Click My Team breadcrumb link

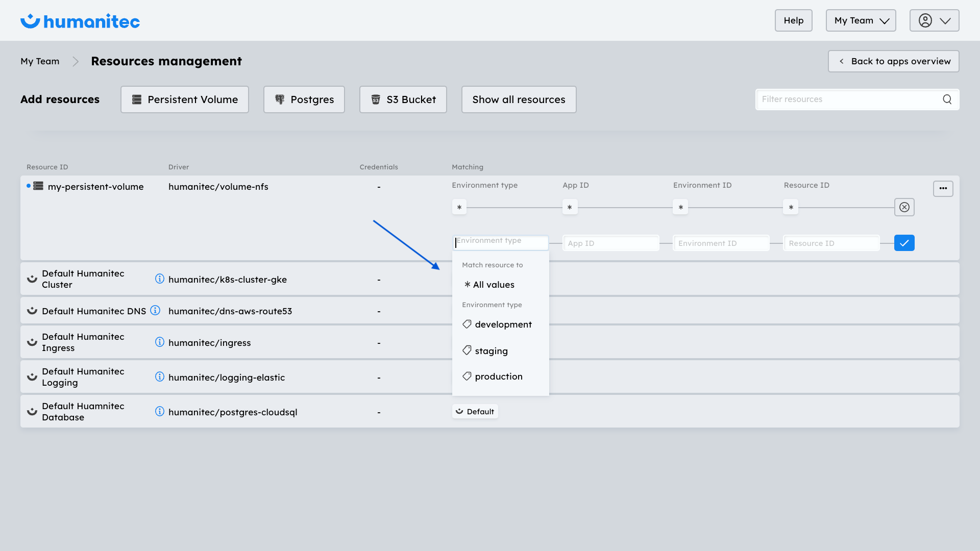(x=40, y=61)
